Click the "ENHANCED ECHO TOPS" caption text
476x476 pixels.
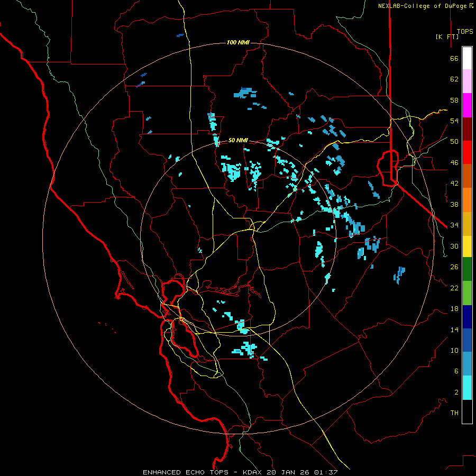pyautogui.click(x=186, y=472)
